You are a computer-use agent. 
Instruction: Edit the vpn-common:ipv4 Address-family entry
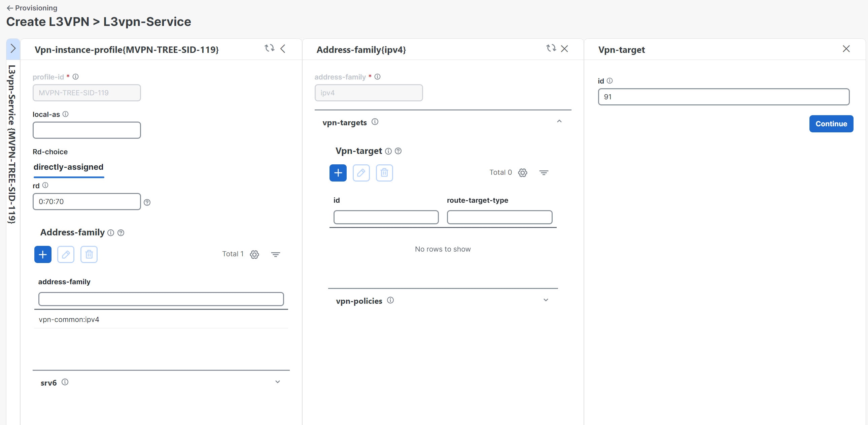coord(66,255)
